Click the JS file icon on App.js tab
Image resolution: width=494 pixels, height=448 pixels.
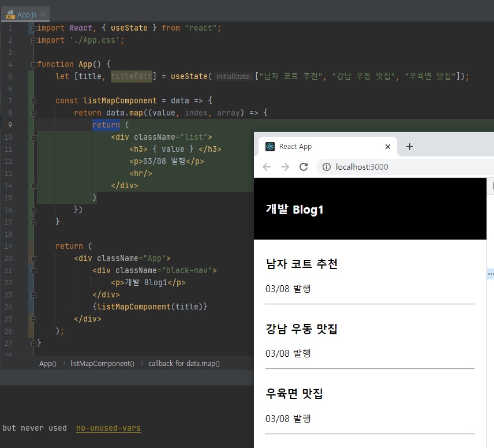(10, 15)
